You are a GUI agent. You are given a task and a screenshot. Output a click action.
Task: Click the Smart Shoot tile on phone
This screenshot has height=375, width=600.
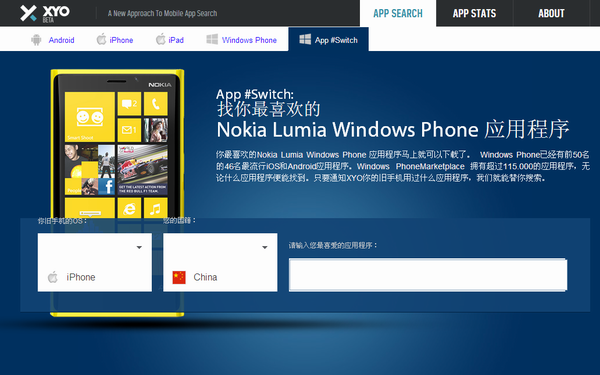[90, 117]
